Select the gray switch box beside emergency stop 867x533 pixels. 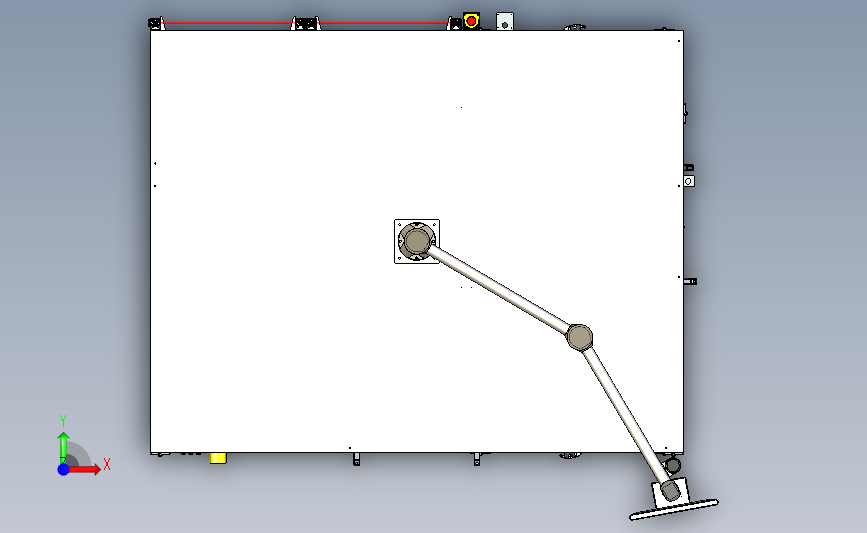click(x=505, y=22)
